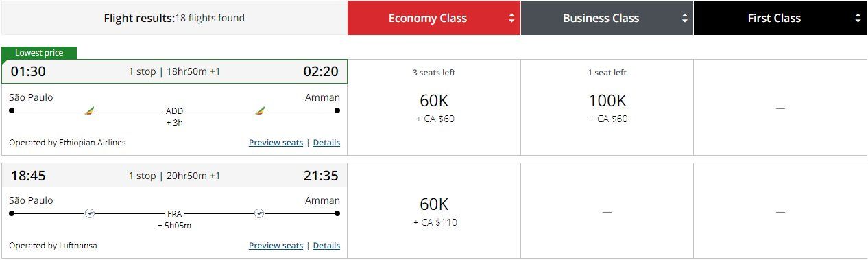Open Details for Lufthansa flight
The width and height of the screenshot is (868, 260).
tap(326, 246)
